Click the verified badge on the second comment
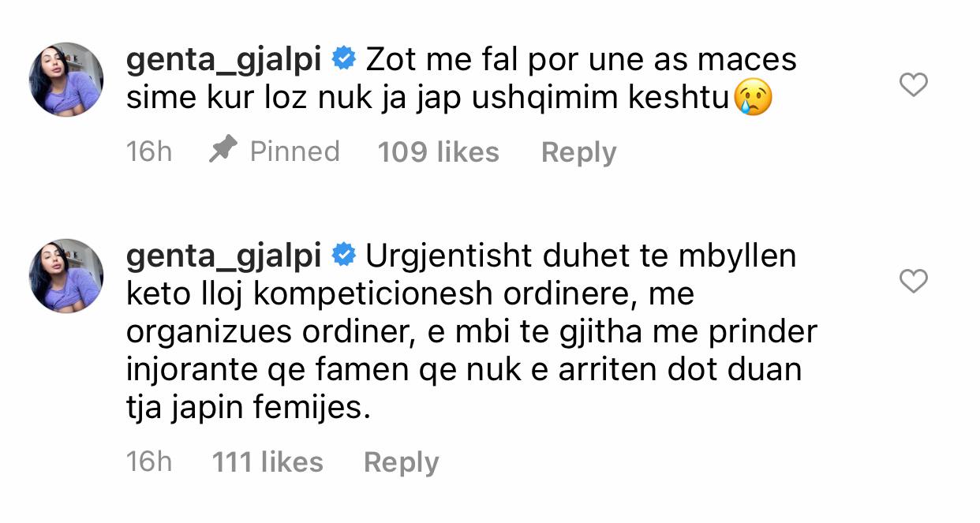This screenshot has height=523, width=980. (343, 256)
